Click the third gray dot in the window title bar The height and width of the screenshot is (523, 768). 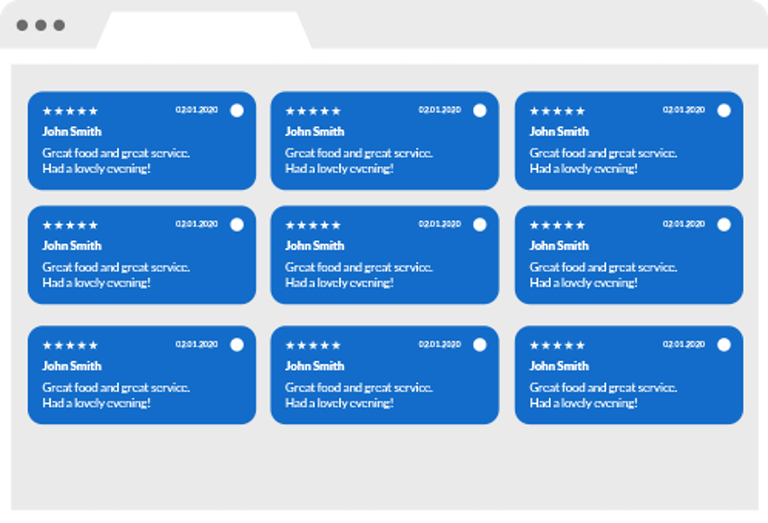tap(59, 25)
